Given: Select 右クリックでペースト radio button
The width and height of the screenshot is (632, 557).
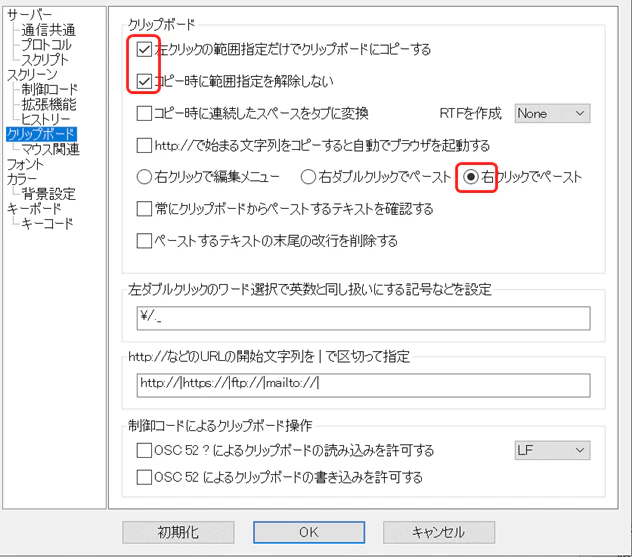Looking at the screenshot, I should click(471, 177).
